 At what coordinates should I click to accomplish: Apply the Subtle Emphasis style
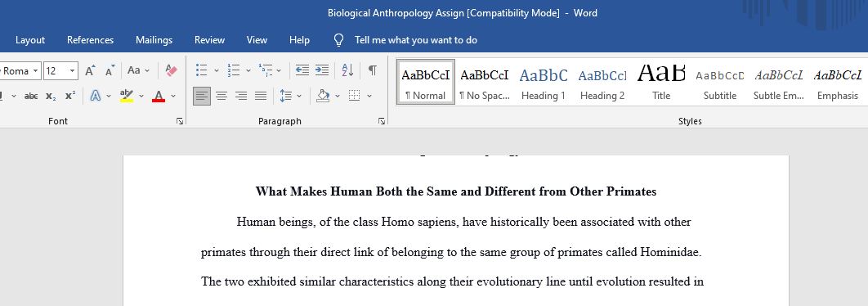(779, 82)
